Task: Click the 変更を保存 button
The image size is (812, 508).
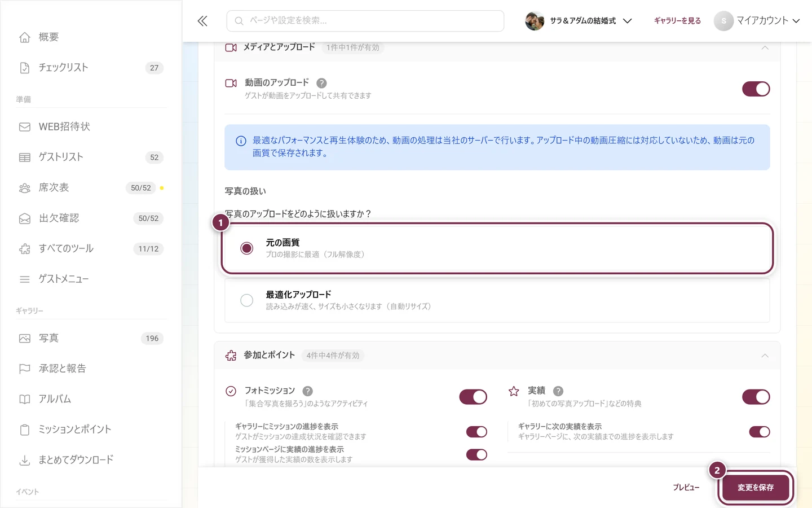Action: coord(756,488)
